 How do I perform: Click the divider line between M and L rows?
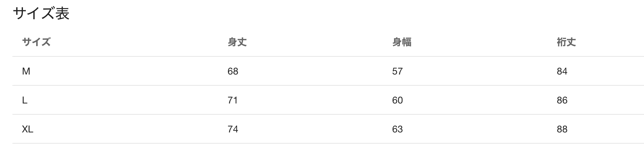(x=328, y=85)
